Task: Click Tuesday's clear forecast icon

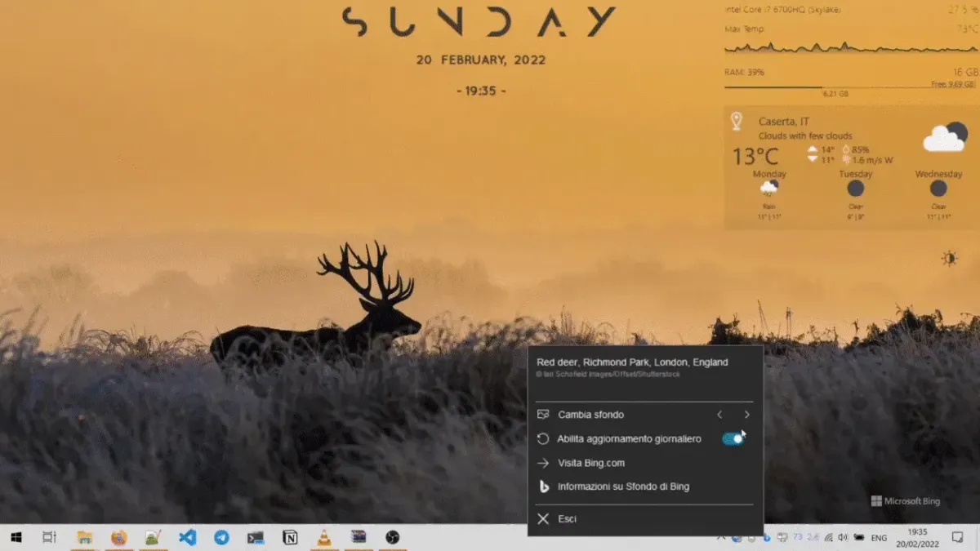Action: point(855,189)
